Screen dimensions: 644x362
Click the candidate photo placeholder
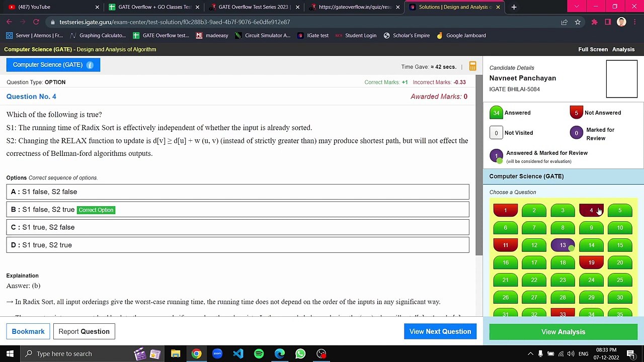[621, 79]
